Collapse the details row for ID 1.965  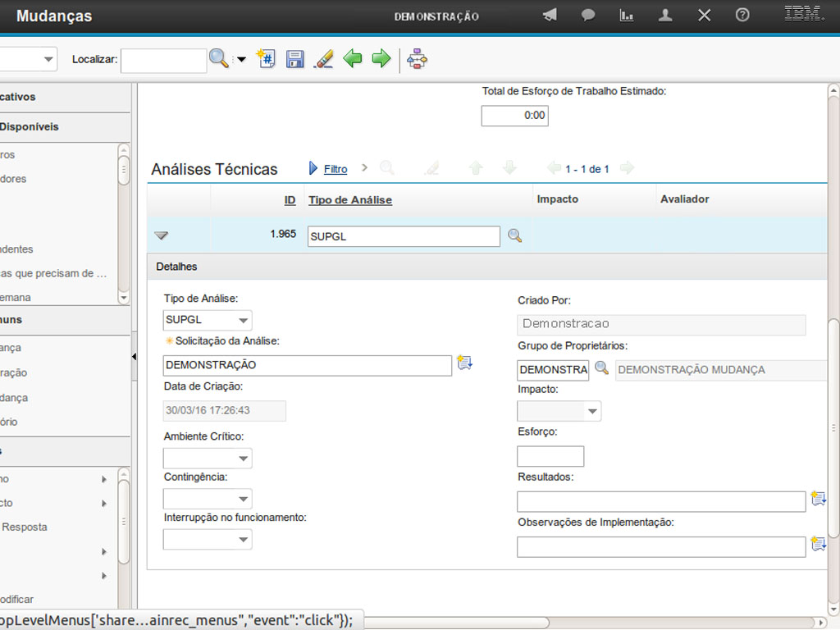click(162, 236)
